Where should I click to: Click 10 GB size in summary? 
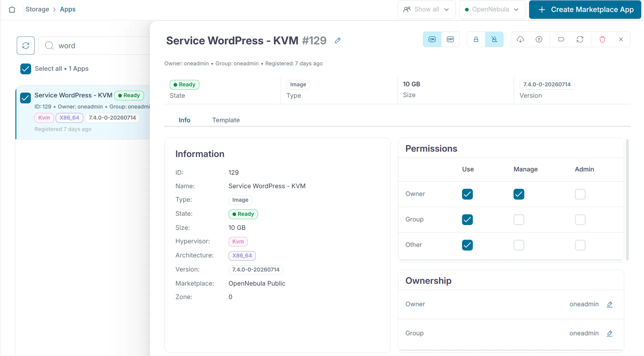point(411,84)
